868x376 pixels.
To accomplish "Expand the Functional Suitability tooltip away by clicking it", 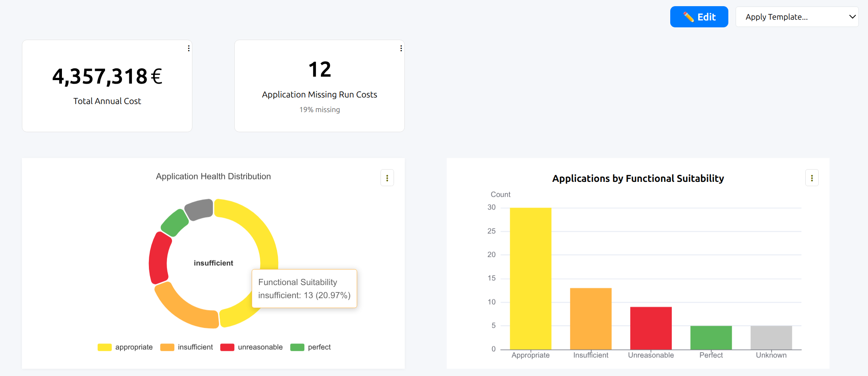I will point(304,289).
